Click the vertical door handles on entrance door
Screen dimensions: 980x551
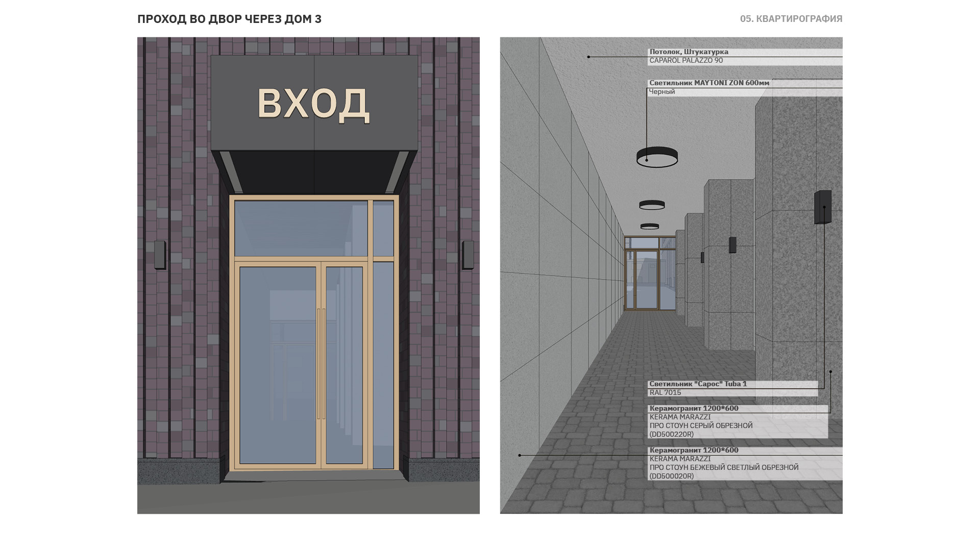pos(321,363)
